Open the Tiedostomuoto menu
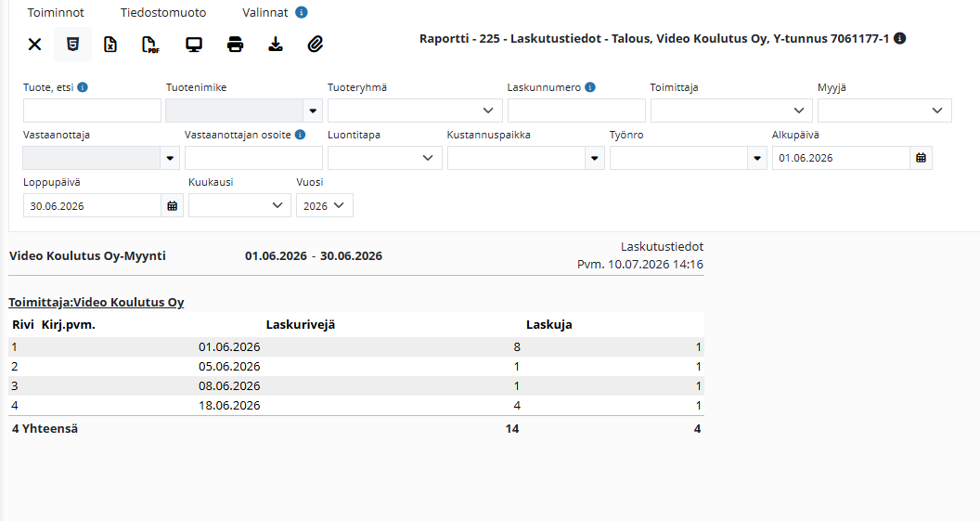The width and height of the screenshot is (980, 521). (x=163, y=12)
